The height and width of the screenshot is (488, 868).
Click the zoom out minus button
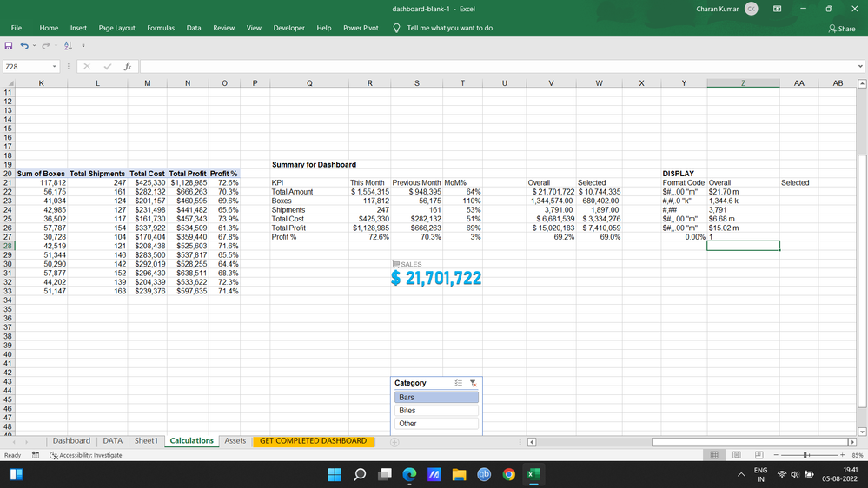776,455
